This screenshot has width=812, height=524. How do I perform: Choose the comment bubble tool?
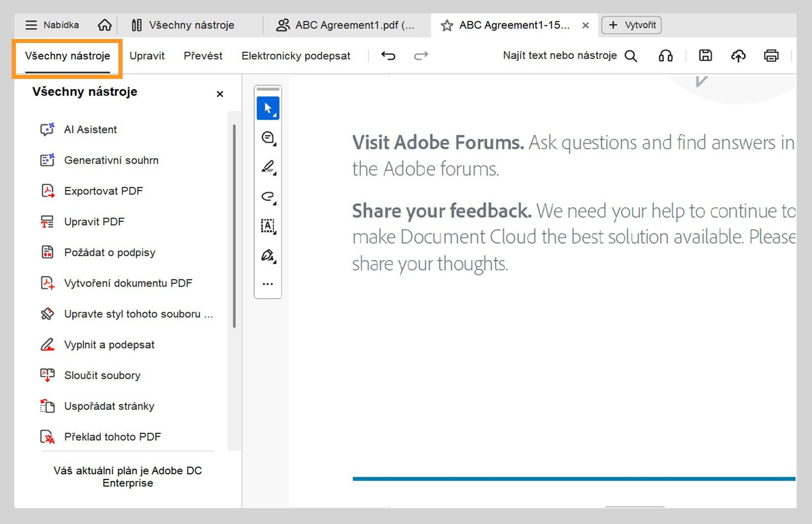267,137
